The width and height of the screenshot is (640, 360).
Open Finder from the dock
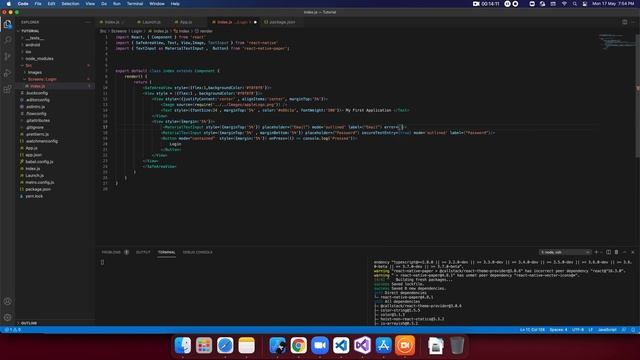pos(182,346)
